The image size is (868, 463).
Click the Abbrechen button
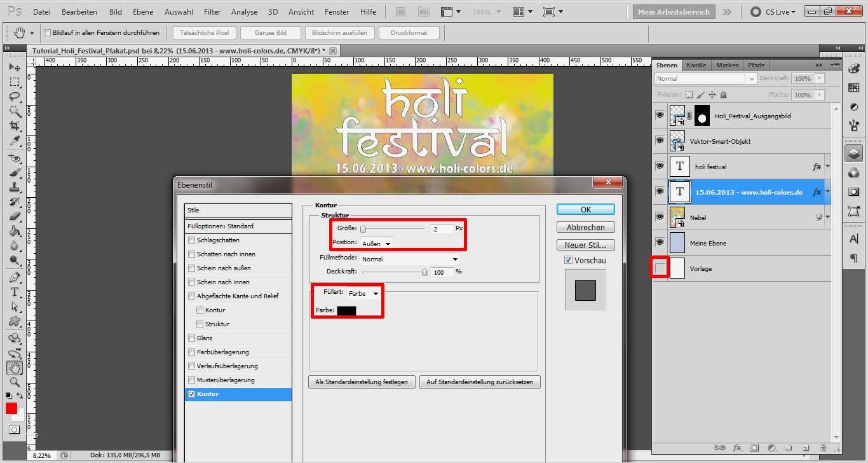coord(586,227)
